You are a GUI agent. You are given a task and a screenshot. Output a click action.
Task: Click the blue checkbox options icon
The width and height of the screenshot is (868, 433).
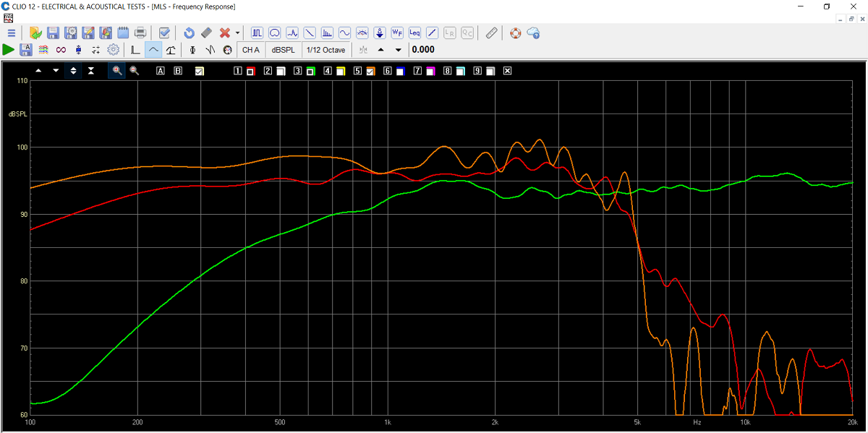coord(164,33)
